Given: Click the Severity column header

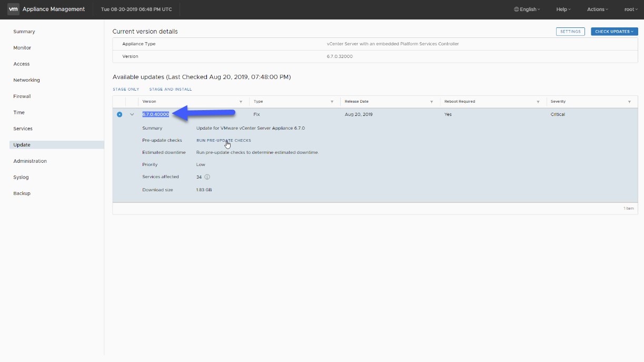Looking at the screenshot, I should point(558,102).
